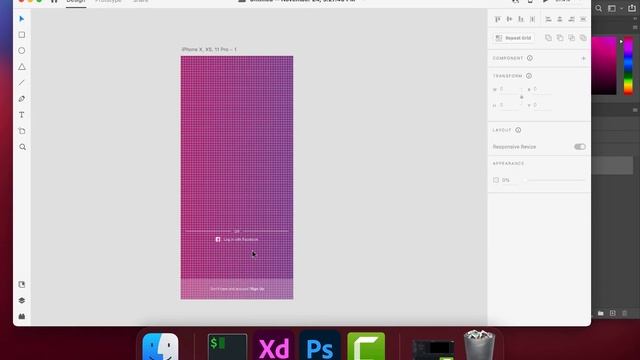Click the Distribute Horizontally icon
Viewport: 640px width, 360px height.
pos(583,19)
